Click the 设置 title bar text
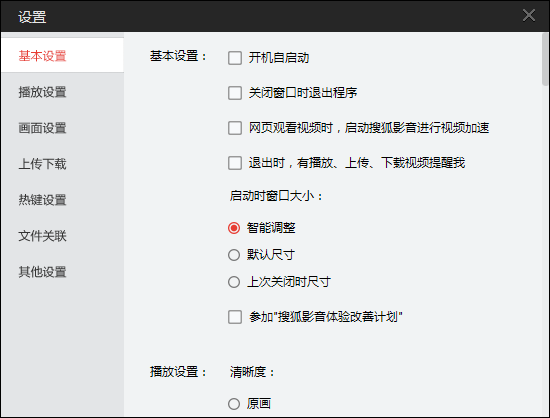The height and width of the screenshot is (418, 550). tap(32, 16)
